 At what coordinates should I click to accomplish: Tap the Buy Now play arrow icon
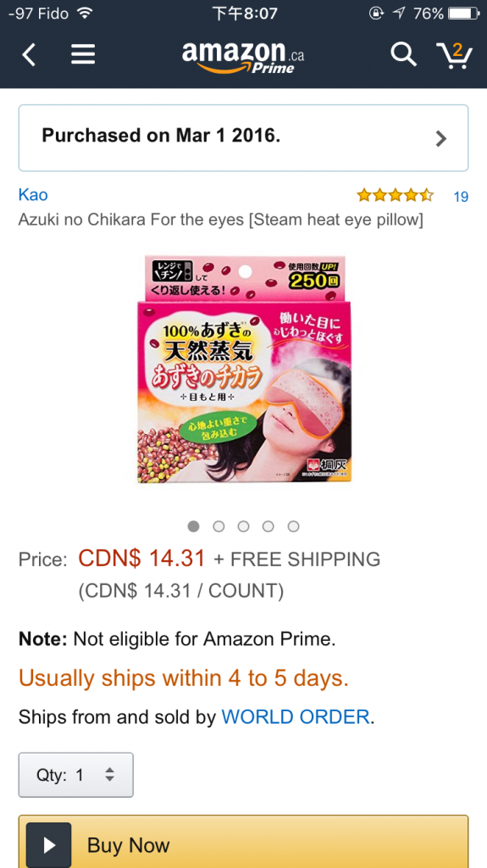tap(49, 845)
